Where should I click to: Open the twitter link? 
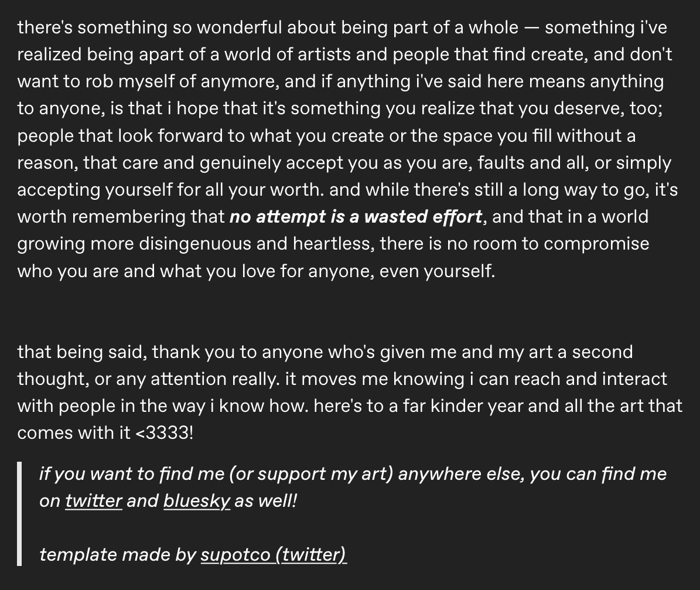pyautogui.click(x=94, y=501)
